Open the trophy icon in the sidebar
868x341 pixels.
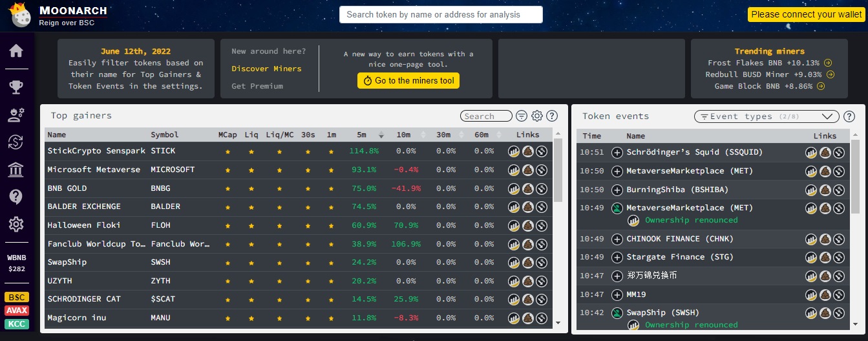click(x=16, y=87)
